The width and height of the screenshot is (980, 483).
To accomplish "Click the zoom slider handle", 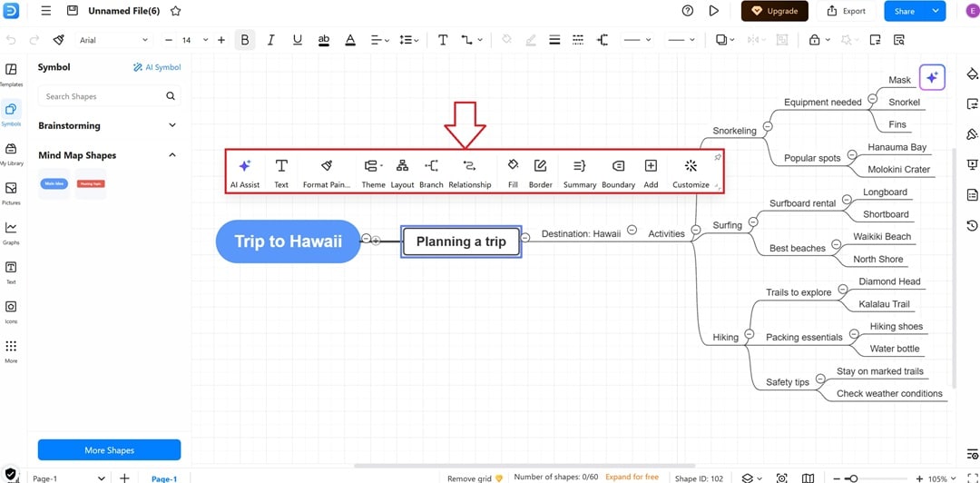I will coord(853,478).
